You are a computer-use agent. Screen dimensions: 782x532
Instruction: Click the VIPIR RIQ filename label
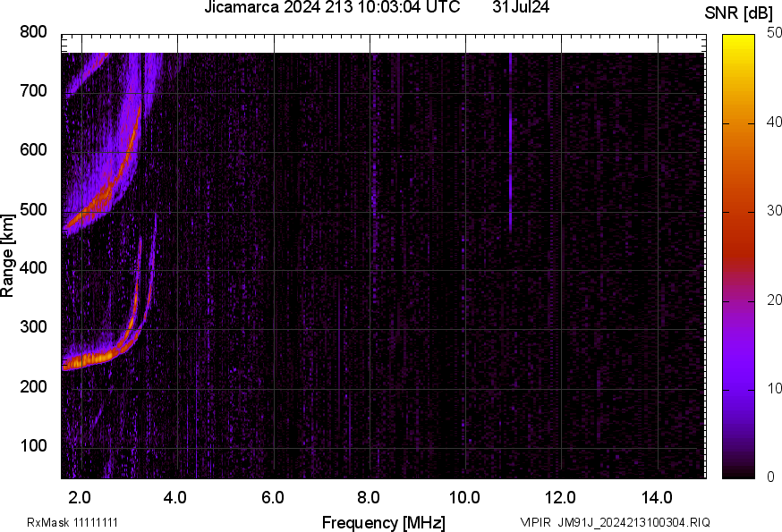[x=616, y=522]
